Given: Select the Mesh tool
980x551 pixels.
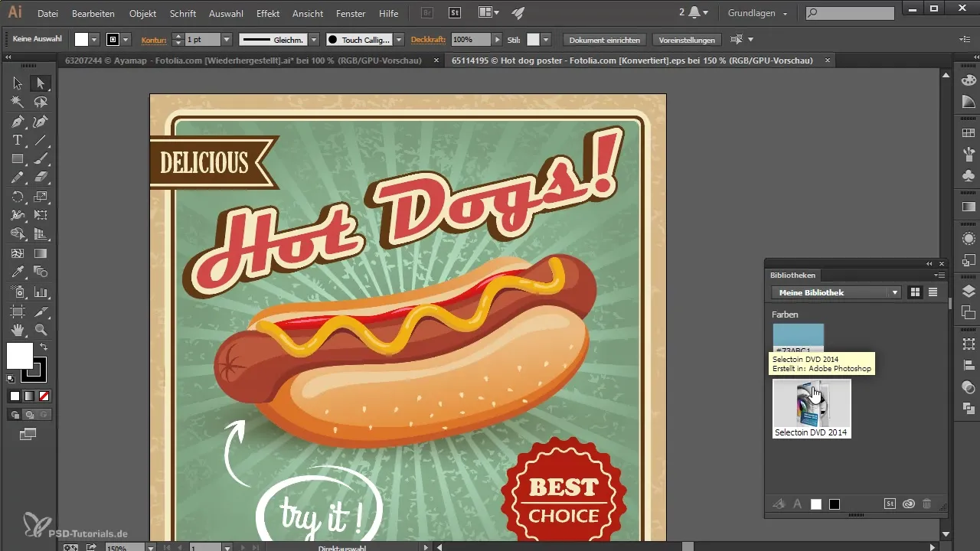Looking at the screenshot, I should pyautogui.click(x=18, y=253).
